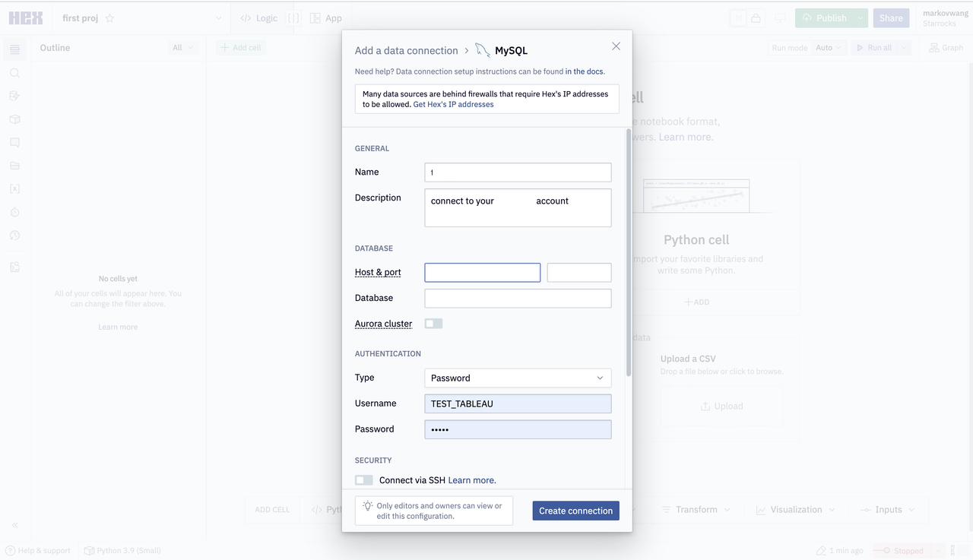Switch to the Logic tab
The image size is (973, 560).
[x=259, y=18]
